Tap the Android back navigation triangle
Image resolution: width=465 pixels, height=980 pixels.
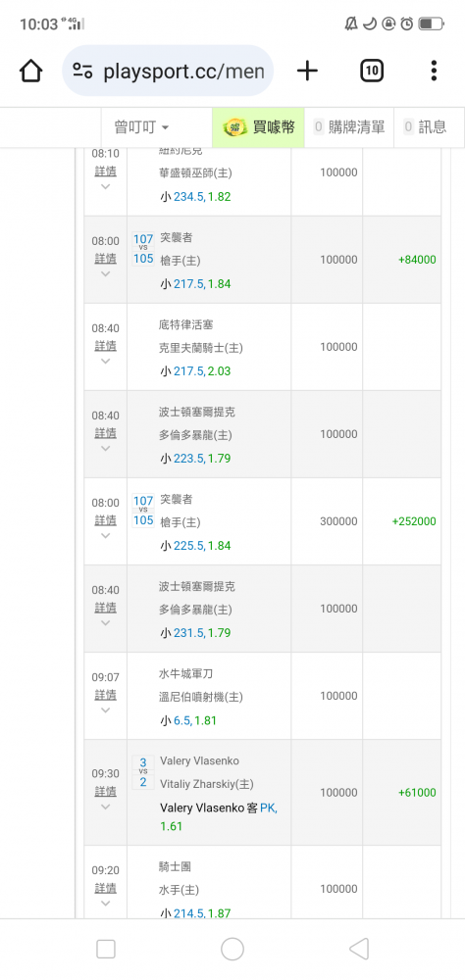tap(359, 949)
